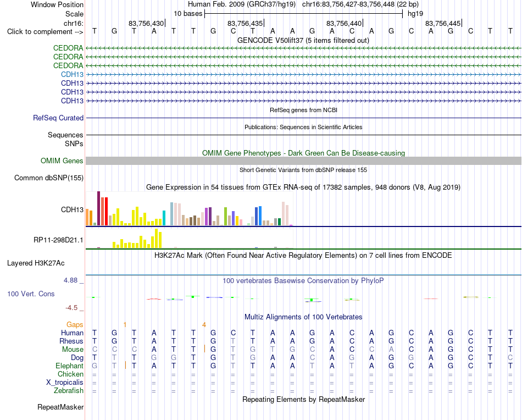Select the Rhesus alignment row label
522x420 pixels.
click(71, 341)
